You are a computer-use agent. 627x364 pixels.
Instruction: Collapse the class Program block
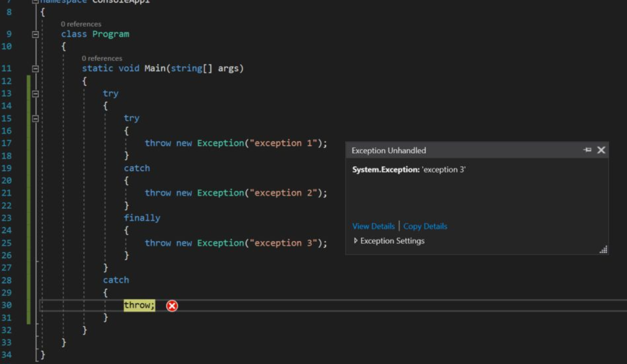coord(36,34)
